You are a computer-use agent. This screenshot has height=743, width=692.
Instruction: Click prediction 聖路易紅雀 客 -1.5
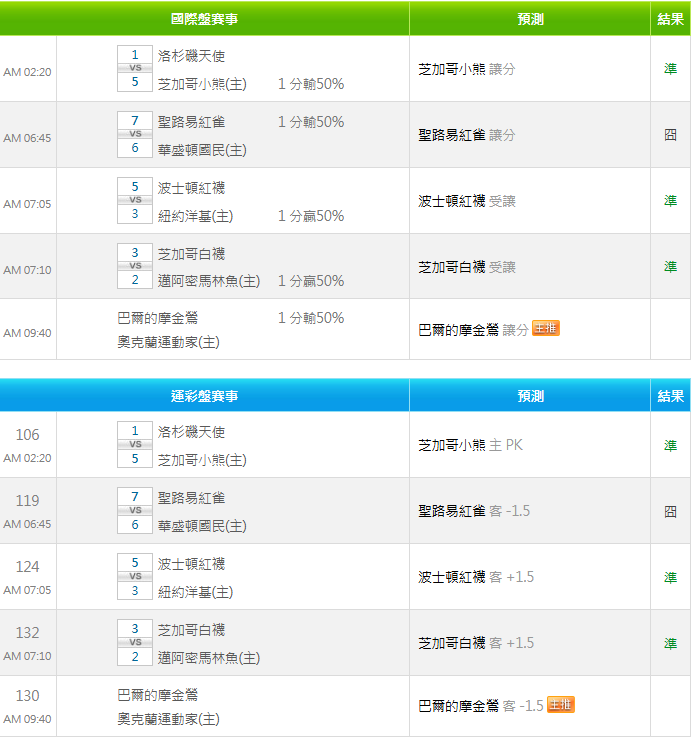[474, 511]
